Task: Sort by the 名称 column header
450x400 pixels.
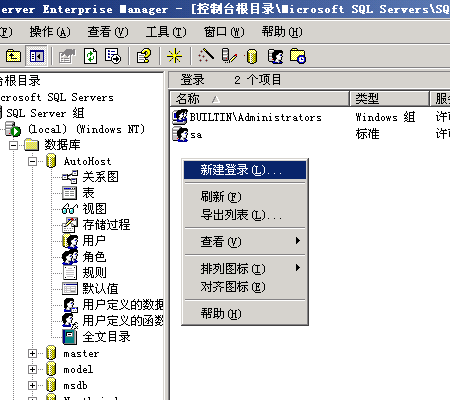Action: pos(259,99)
